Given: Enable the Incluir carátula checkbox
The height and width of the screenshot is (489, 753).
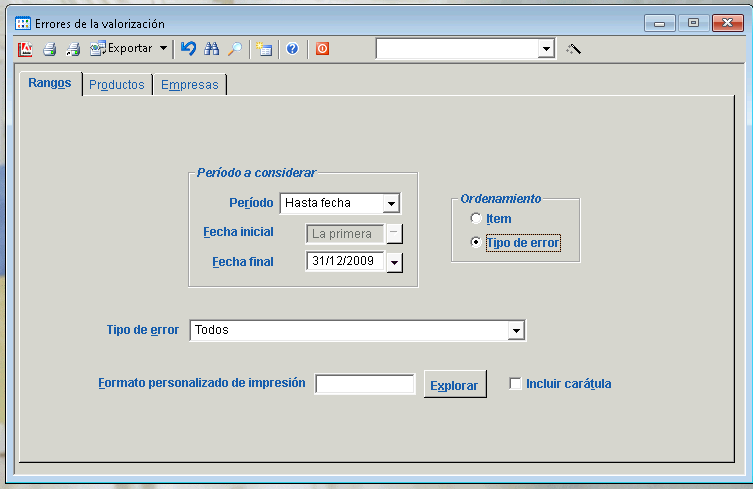Looking at the screenshot, I should tap(516, 384).
